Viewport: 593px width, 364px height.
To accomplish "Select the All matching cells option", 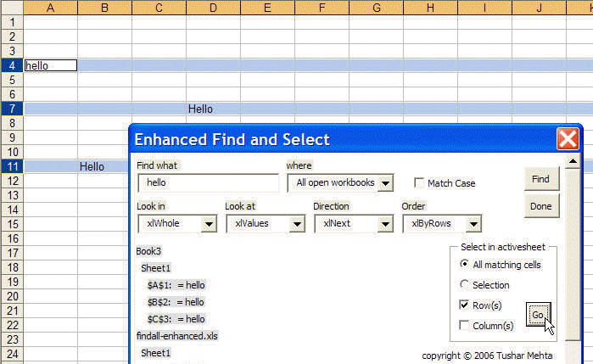I will (463, 265).
